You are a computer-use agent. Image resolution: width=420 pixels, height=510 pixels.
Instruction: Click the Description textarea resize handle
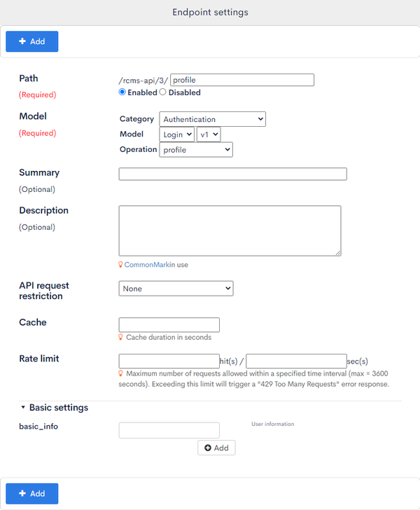[338, 254]
